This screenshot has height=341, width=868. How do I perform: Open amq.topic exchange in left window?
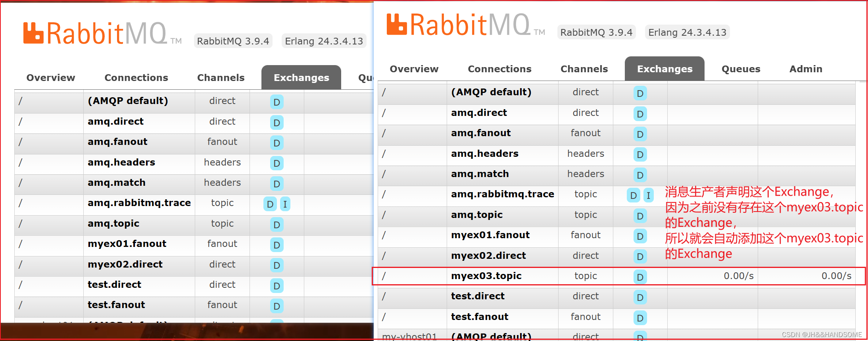point(113,223)
